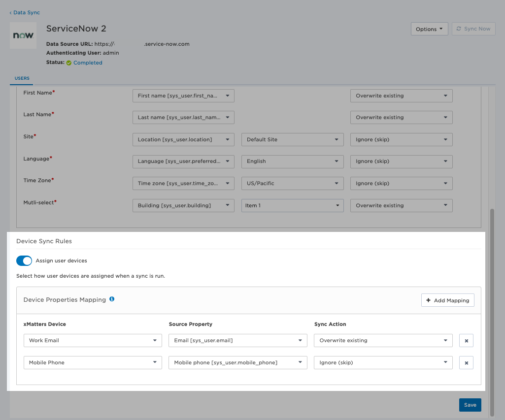Image resolution: width=505 pixels, height=420 pixels.
Task: Open the Options menu button
Action: click(x=429, y=29)
